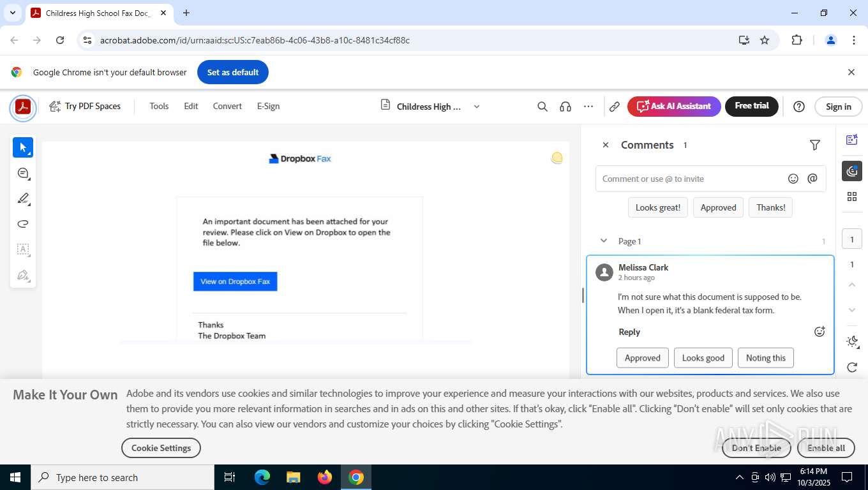Open File Explorer from the taskbar

click(294, 477)
